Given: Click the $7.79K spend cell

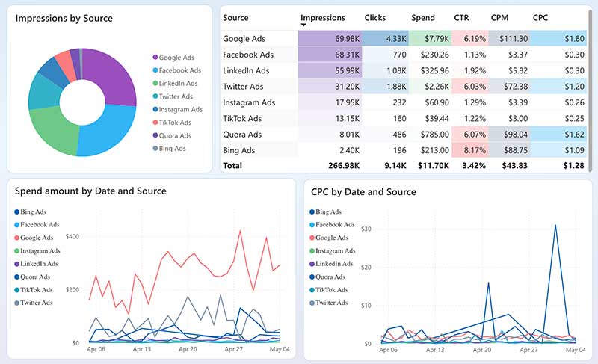Looking at the screenshot, I should tap(429, 39).
